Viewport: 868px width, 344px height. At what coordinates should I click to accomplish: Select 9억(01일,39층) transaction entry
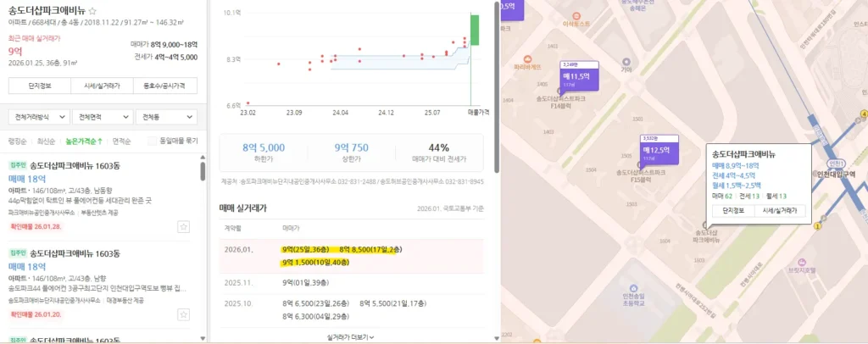coord(305,283)
